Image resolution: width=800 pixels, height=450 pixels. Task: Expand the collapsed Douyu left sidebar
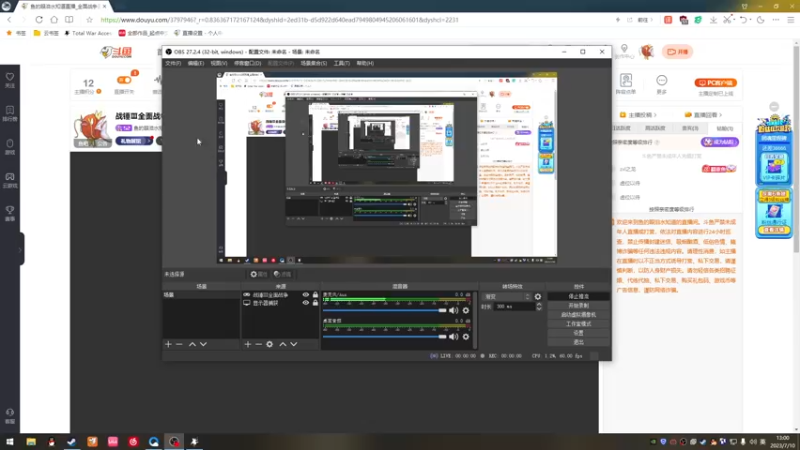click(x=20, y=249)
